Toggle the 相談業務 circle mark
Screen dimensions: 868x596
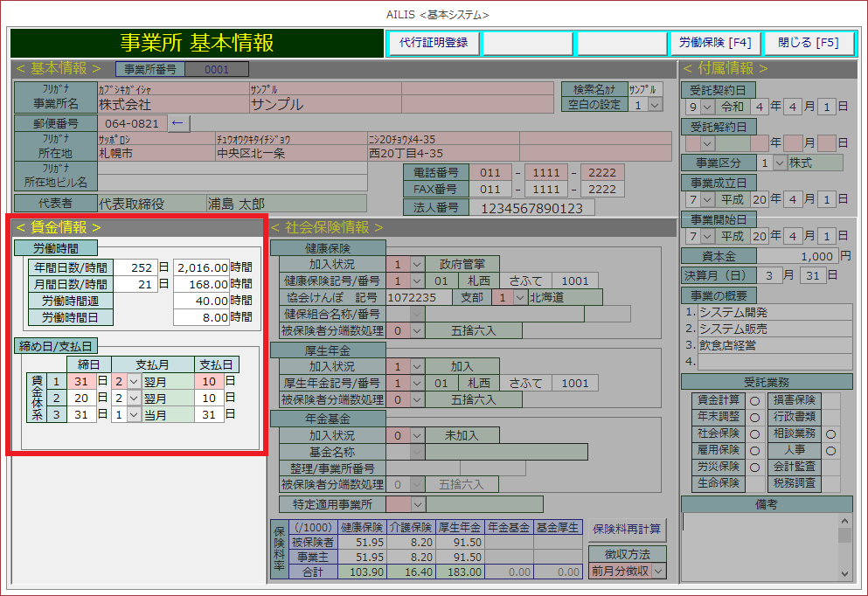coord(831,433)
